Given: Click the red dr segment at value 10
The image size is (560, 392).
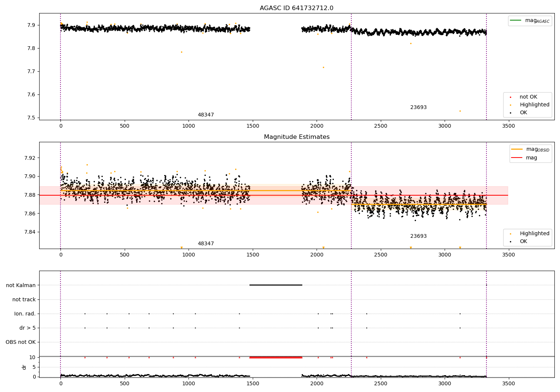Looking at the screenshot, I should click(276, 358).
